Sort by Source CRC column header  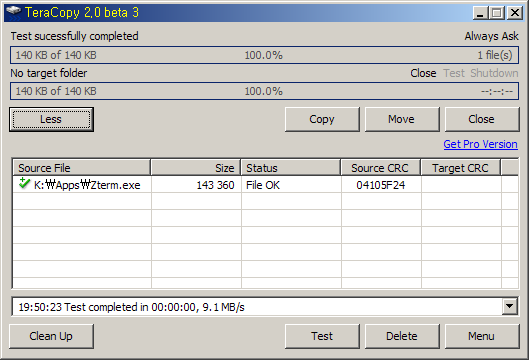tap(381, 168)
